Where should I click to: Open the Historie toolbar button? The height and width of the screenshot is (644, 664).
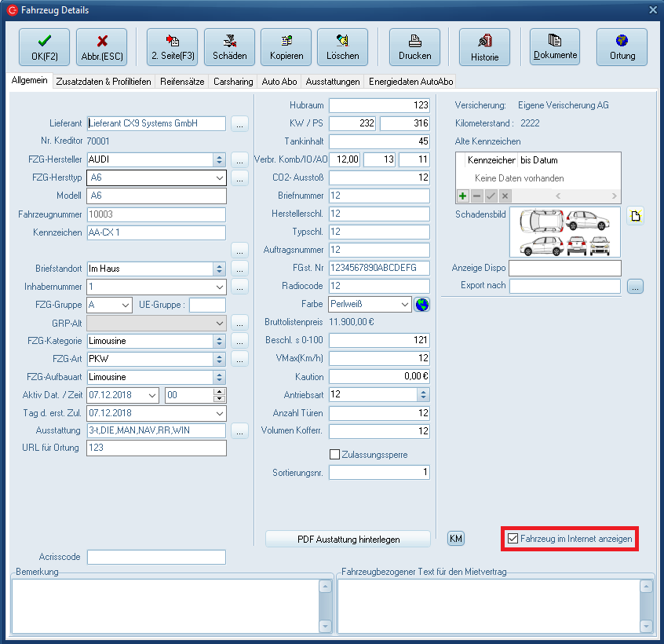click(484, 47)
